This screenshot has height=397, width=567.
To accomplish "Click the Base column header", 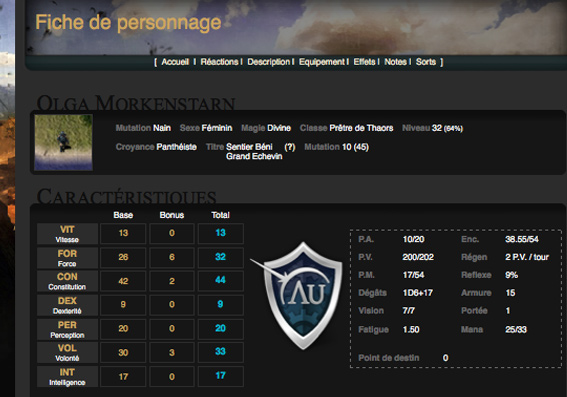I will click(x=123, y=215).
